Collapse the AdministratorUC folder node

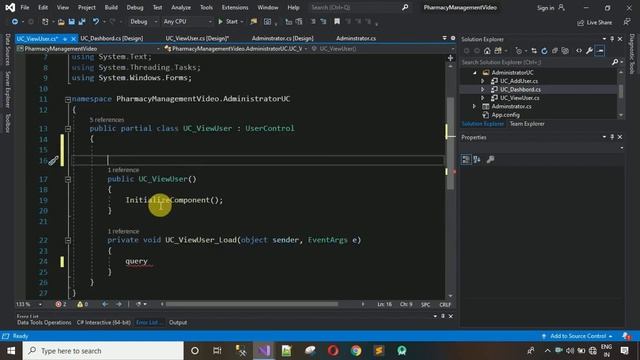point(475,73)
